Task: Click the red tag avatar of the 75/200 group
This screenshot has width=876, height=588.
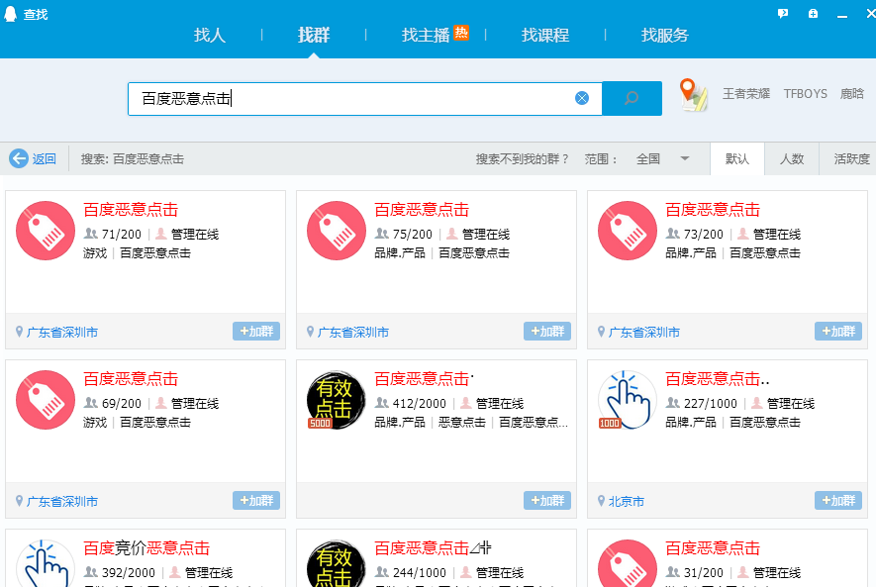Action: pos(337,231)
